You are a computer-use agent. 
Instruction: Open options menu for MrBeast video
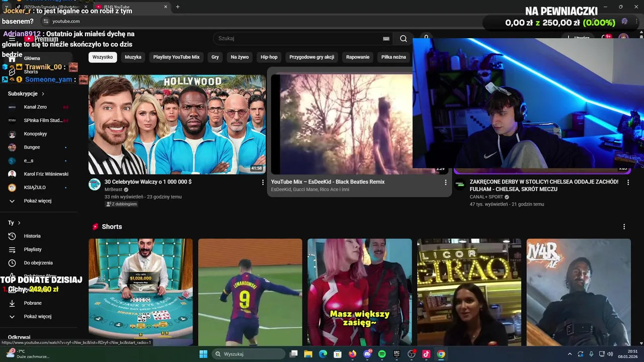point(262,182)
